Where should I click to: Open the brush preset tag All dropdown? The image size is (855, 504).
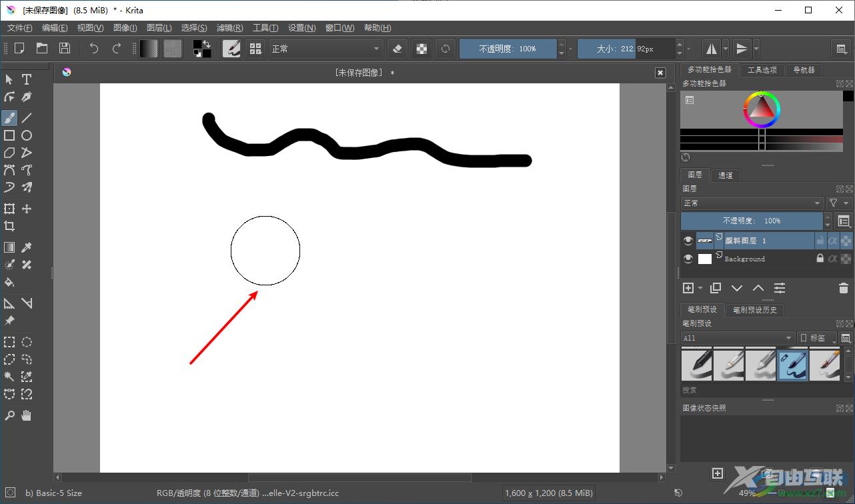738,338
